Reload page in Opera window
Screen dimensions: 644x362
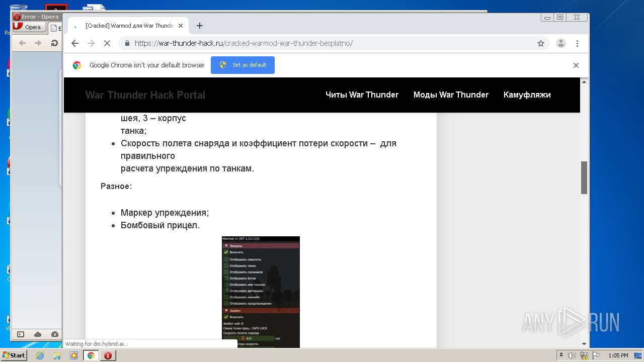click(54, 43)
